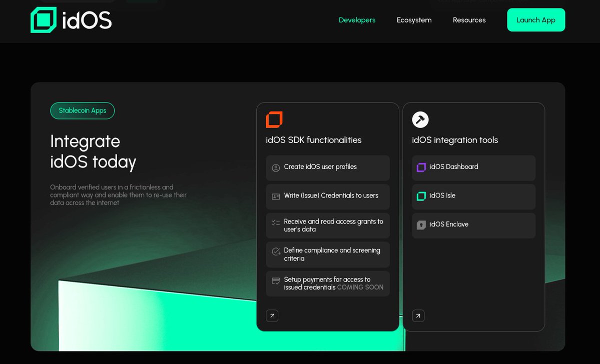Click the Integrate idOS today heading

[x=93, y=152]
